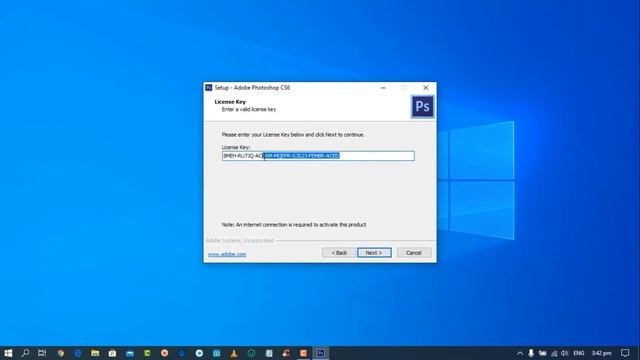Open the green circle app on taskbar
640x360 pixels.
click(x=251, y=353)
